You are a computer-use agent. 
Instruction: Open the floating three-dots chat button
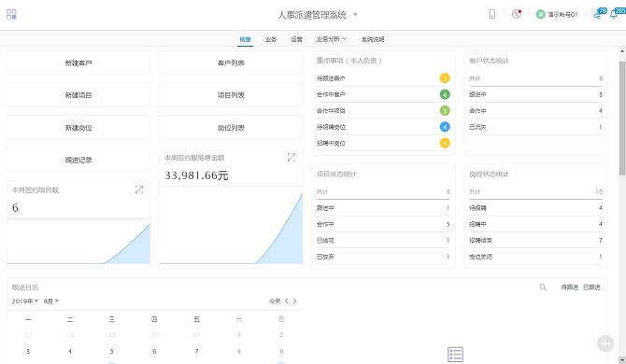point(605,343)
